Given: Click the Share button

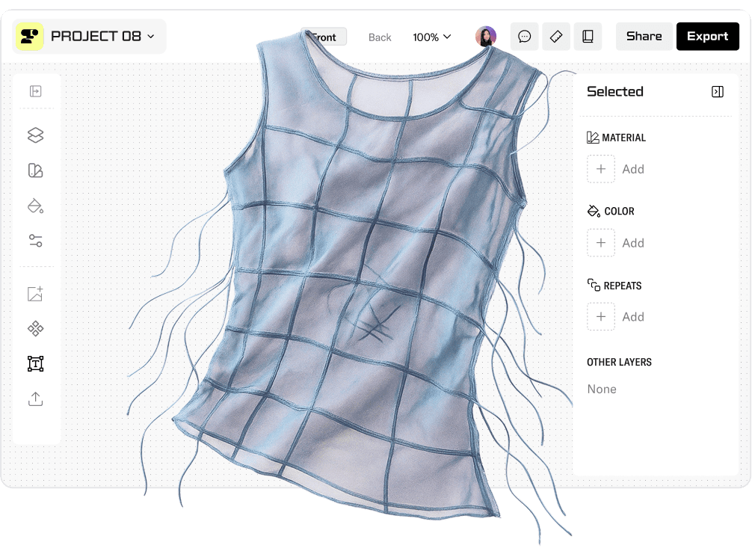Looking at the screenshot, I should pyautogui.click(x=644, y=37).
